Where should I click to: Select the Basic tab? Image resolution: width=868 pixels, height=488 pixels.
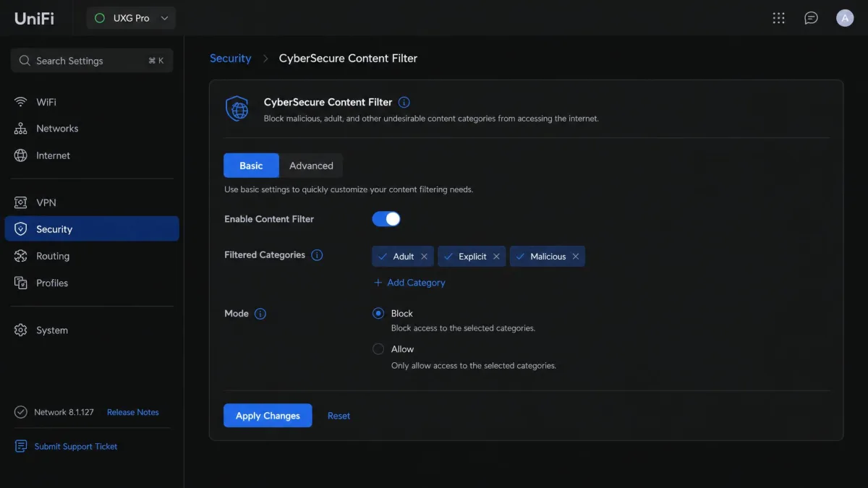pos(251,166)
